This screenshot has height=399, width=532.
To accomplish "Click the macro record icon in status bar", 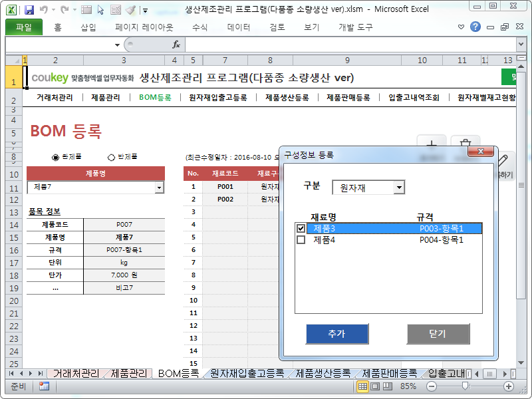I will [x=44, y=386].
